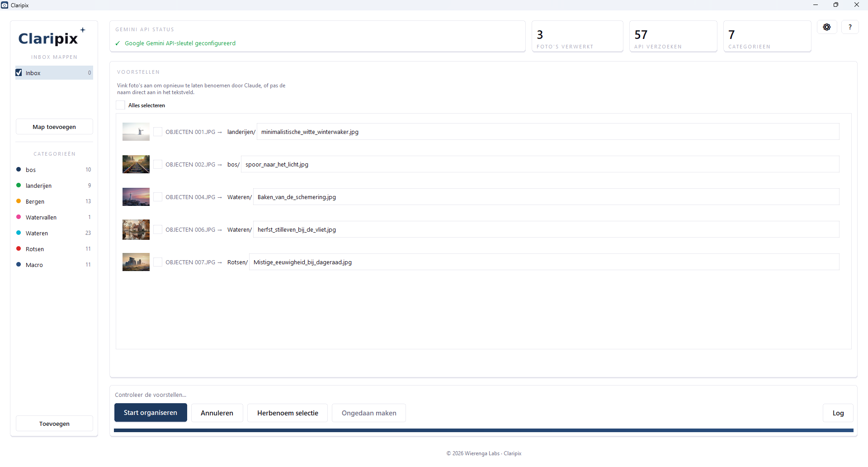The width and height of the screenshot is (868, 467).
Task: Edit the spoor_naar_het_licht.jpg filename field
Action: pyautogui.click(x=540, y=164)
